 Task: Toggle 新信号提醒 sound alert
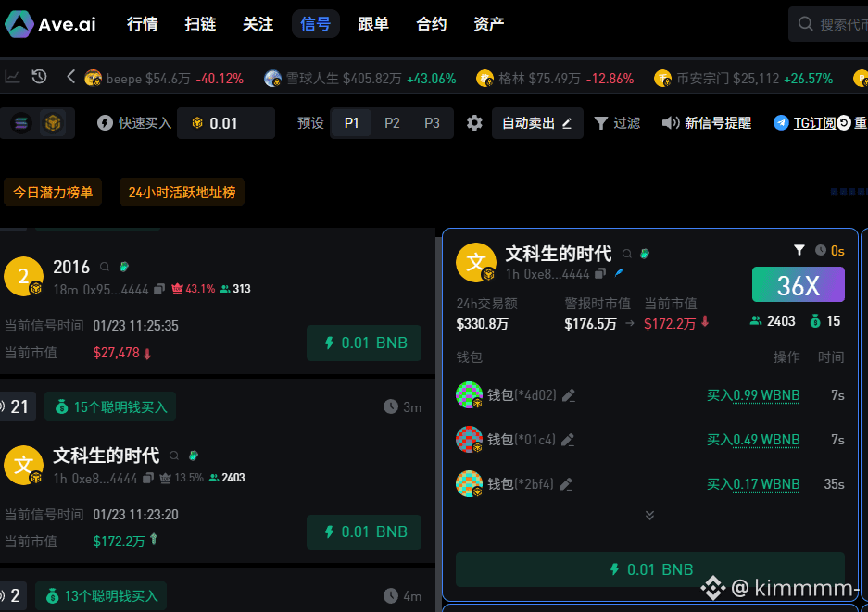pos(707,123)
